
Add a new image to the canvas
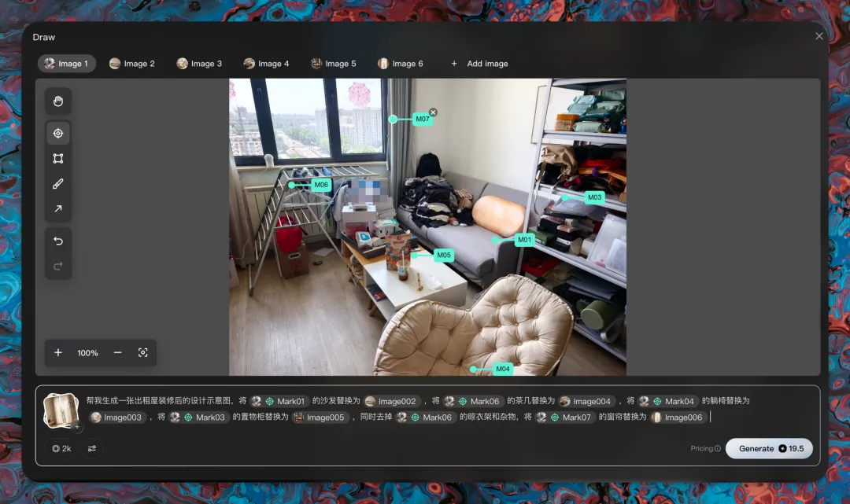click(x=479, y=64)
